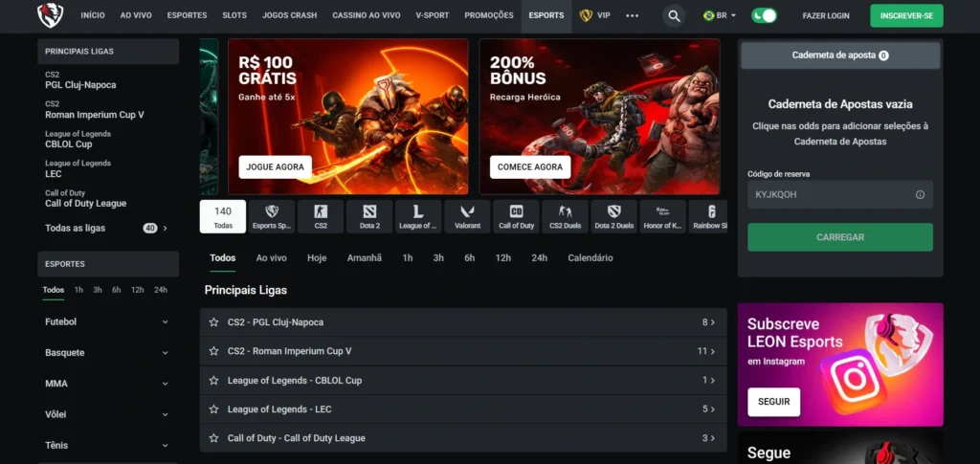Open ESPORTES in top navigation
The width and height of the screenshot is (980, 464).
[187, 15]
